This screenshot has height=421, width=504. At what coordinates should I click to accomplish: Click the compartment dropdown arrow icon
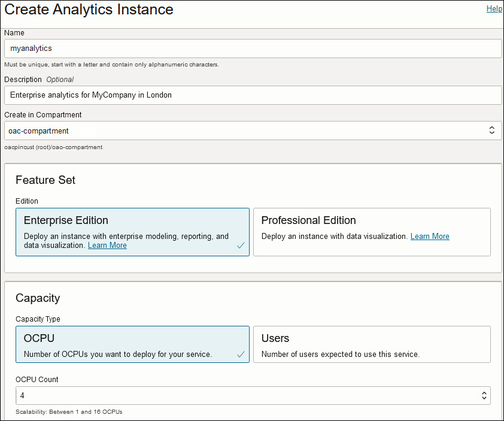point(491,131)
